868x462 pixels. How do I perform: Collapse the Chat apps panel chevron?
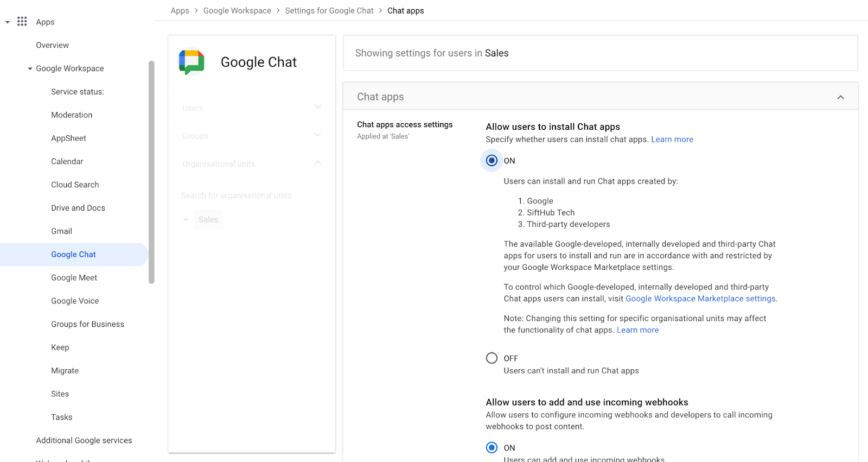(x=840, y=97)
